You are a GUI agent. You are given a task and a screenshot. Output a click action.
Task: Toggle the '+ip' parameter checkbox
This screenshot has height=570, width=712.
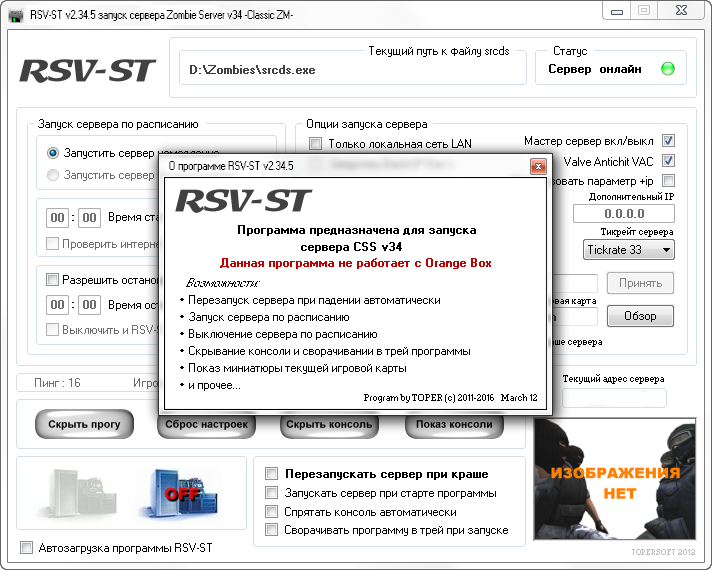pyautogui.click(x=668, y=181)
